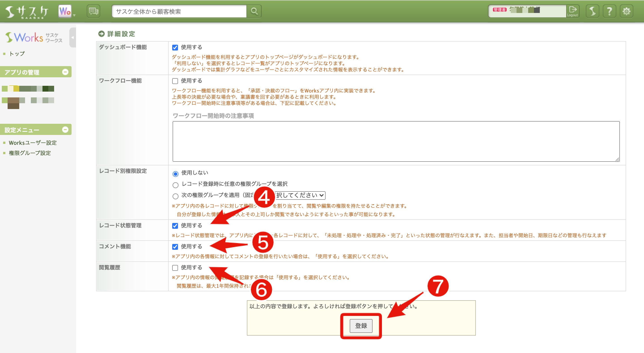Open the 権限グループ selection dropdown
The height and width of the screenshot is (353, 644).
point(300,195)
